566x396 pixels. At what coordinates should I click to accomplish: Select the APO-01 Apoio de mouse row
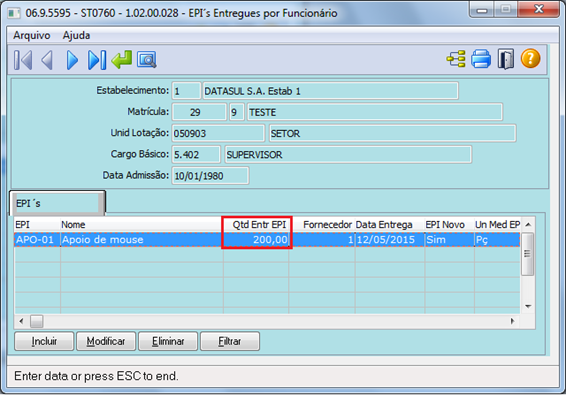point(267,240)
